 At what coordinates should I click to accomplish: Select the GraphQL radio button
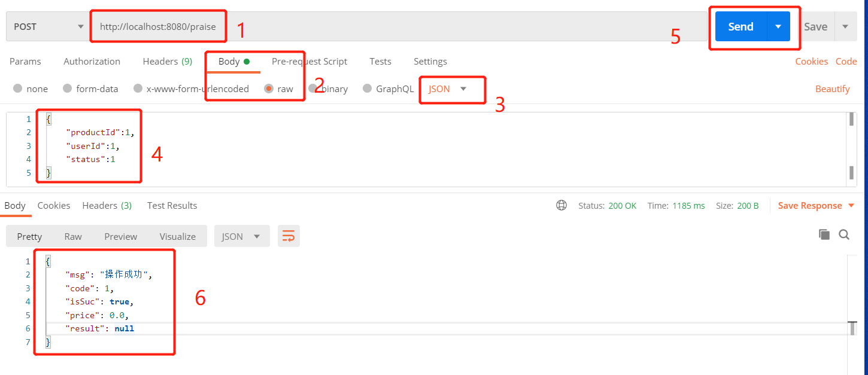[368, 89]
